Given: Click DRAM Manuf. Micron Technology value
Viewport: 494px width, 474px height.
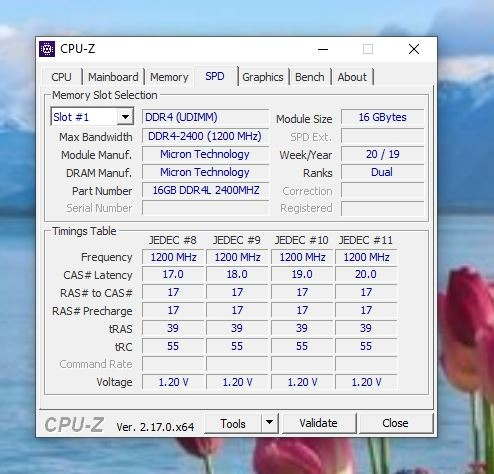Looking at the screenshot, I should pos(205,172).
